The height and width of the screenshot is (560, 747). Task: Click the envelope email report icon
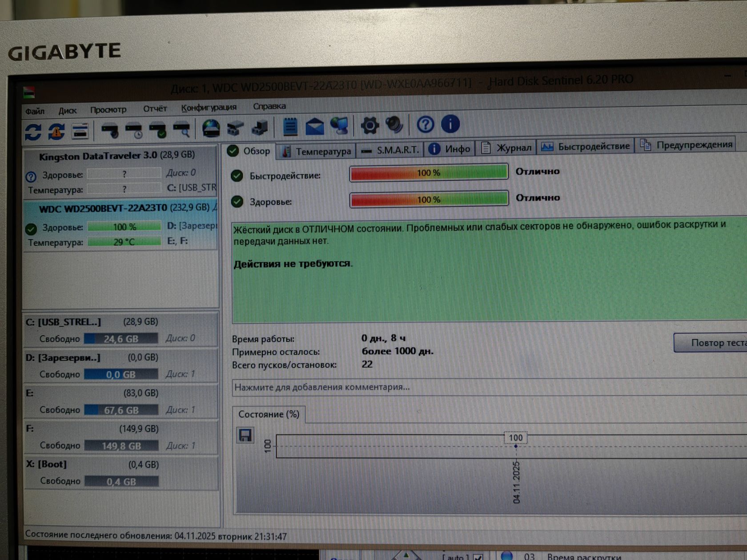[x=314, y=127]
